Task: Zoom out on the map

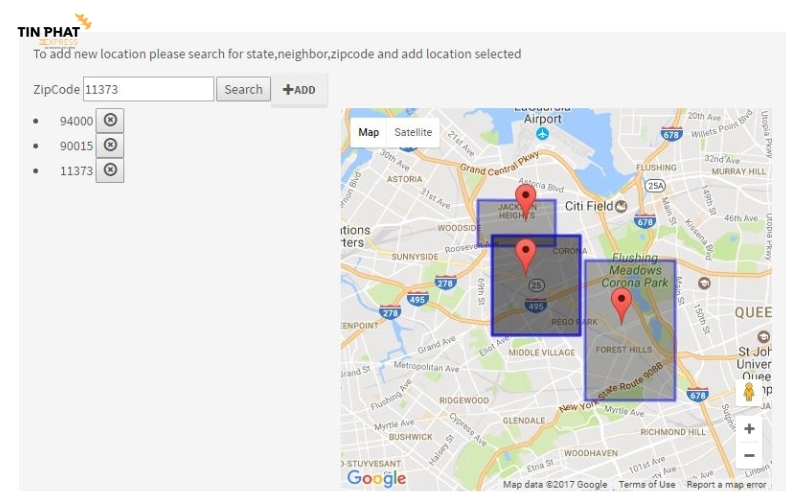Action: pyautogui.click(x=749, y=455)
